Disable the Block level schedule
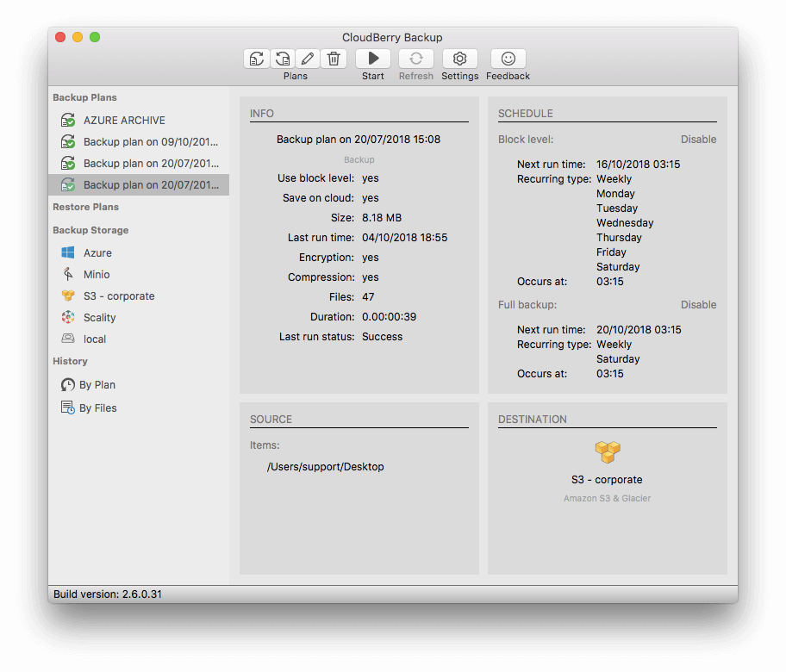786x672 pixels. (x=698, y=140)
